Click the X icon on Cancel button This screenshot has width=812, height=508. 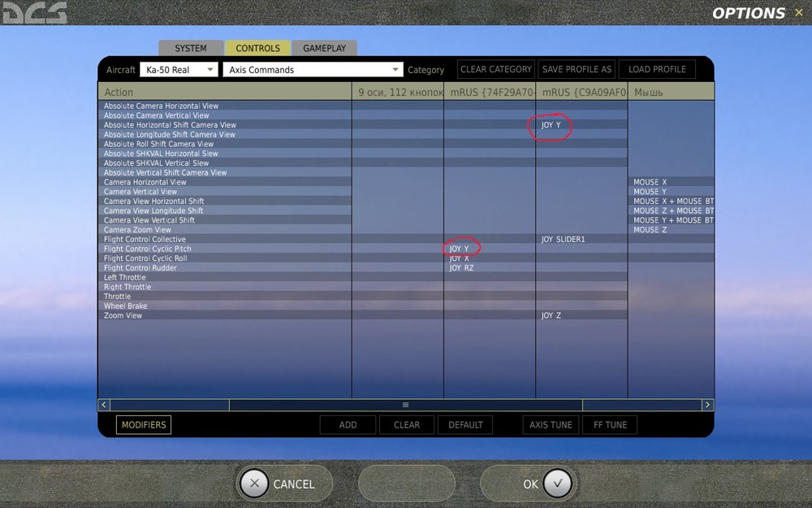click(253, 484)
